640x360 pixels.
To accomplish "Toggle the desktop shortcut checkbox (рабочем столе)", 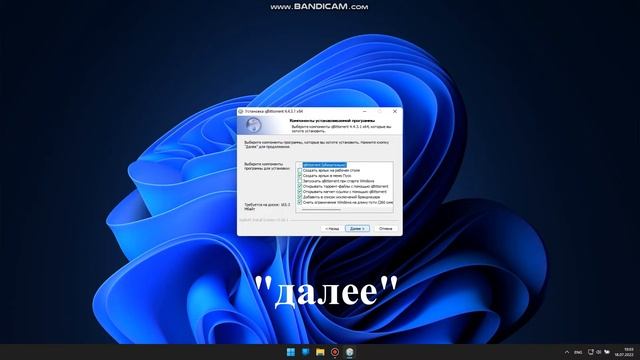I will coord(300,170).
